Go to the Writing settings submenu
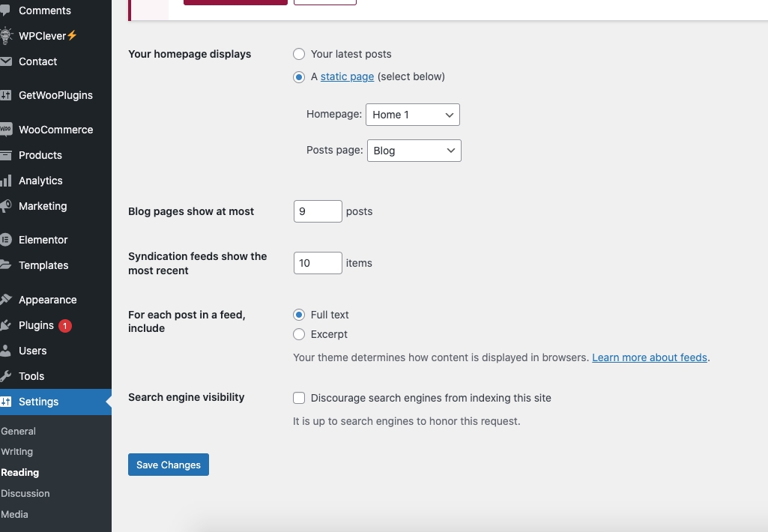Viewport: 768px width, 532px height. 17,452
